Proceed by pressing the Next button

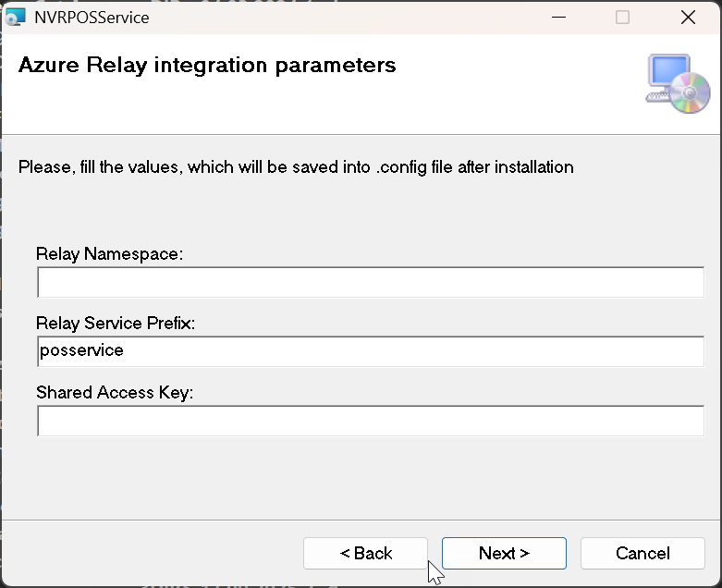(504, 553)
